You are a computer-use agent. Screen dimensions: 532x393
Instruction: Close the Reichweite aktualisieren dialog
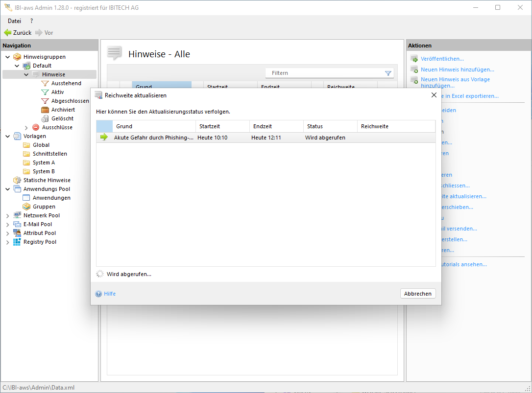[x=434, y=95]
